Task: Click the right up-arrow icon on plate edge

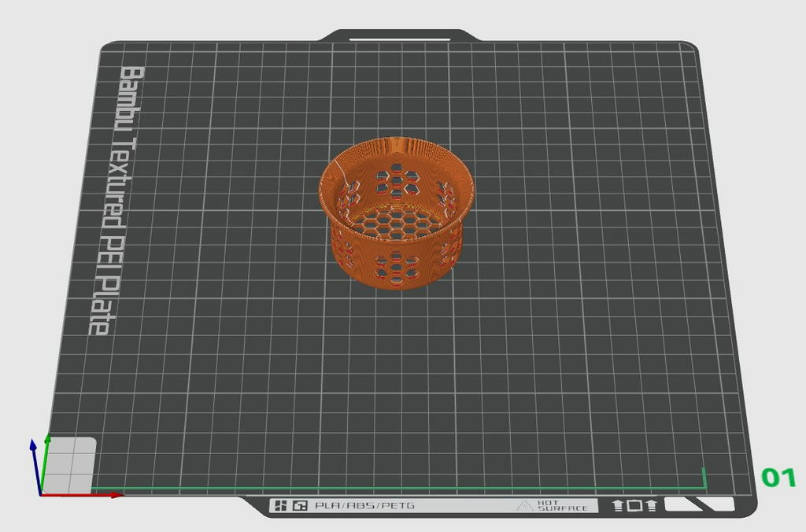Action: coord(652,505)
